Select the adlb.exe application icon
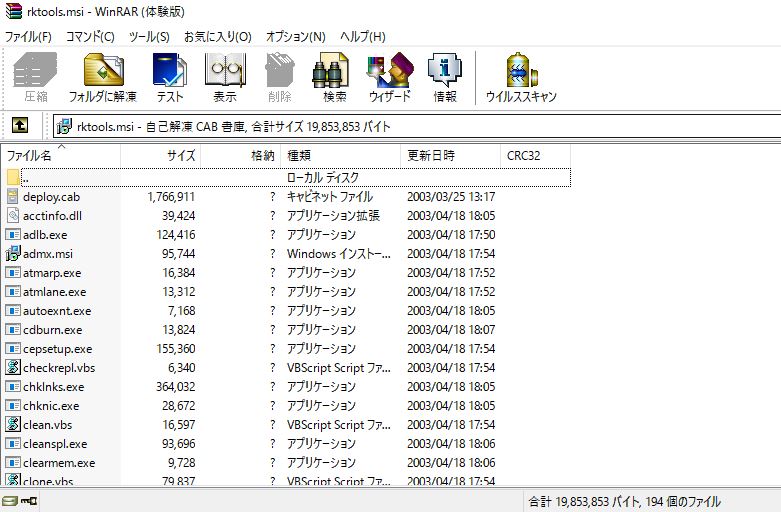 (x=12, y=234)
